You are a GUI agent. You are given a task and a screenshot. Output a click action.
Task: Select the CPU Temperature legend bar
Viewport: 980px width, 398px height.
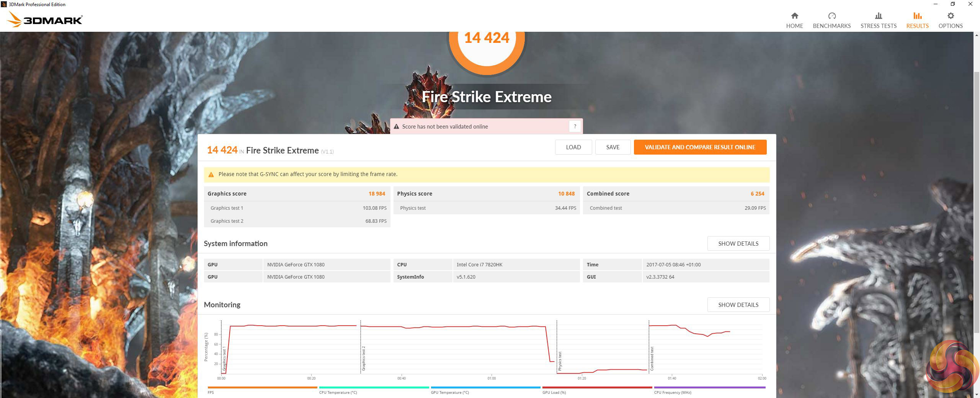point(374,387)
